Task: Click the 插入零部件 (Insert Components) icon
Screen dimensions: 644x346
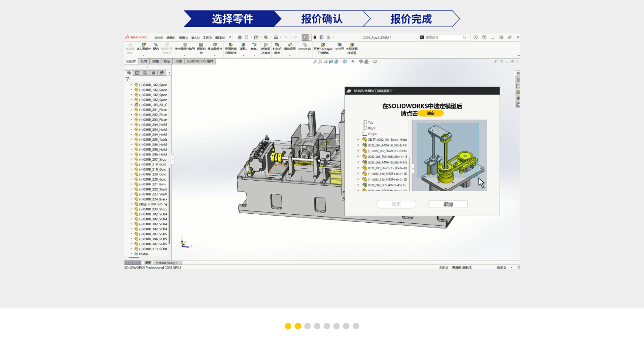Action: click(x=144, y=46)
